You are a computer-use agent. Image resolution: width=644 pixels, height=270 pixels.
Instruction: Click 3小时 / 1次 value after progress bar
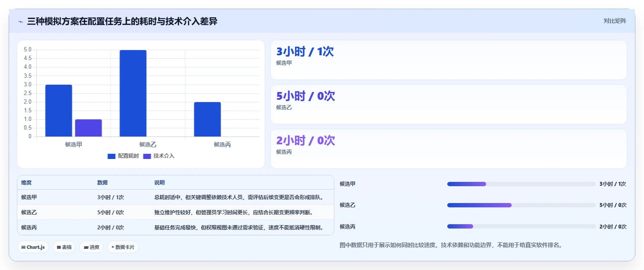pos(613,184)
